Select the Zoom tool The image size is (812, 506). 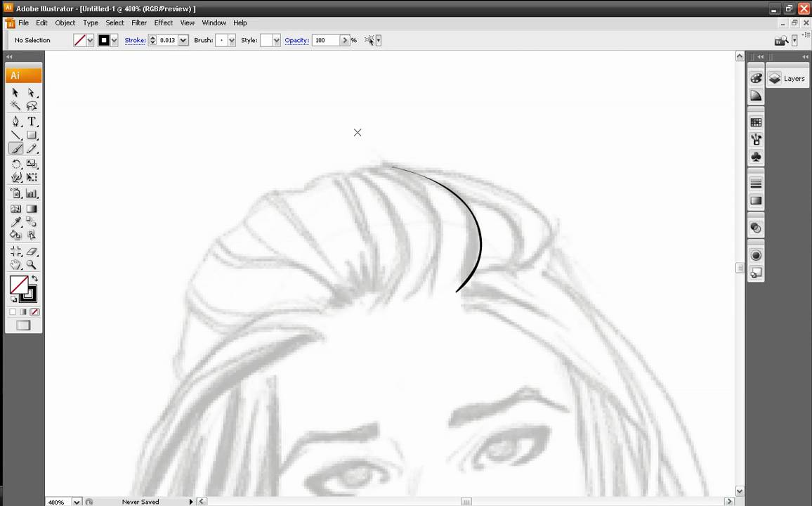pyautogui.click(x=32, y=265)
